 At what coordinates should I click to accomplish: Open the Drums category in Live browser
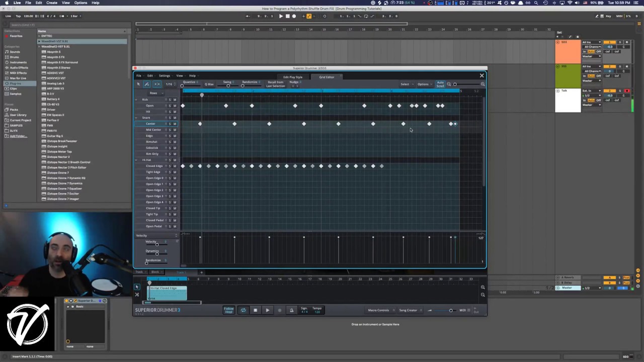click(14, 57)
